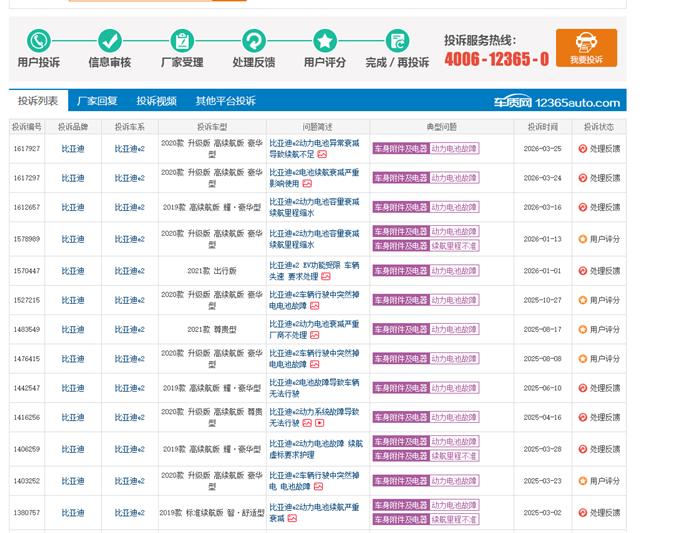700x533 pixels.
Task: Click 处理反馈 status icon for complaint 1617927
Action: [582, 149]
